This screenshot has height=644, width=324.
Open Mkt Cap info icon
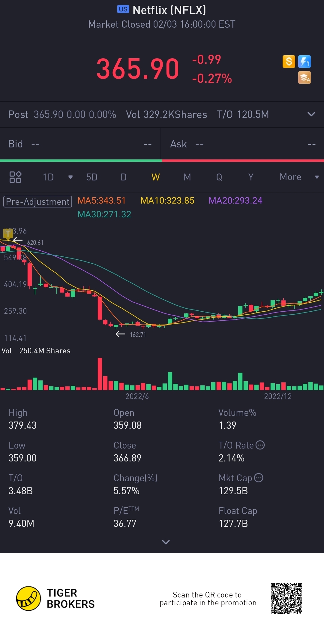point(259,478)
